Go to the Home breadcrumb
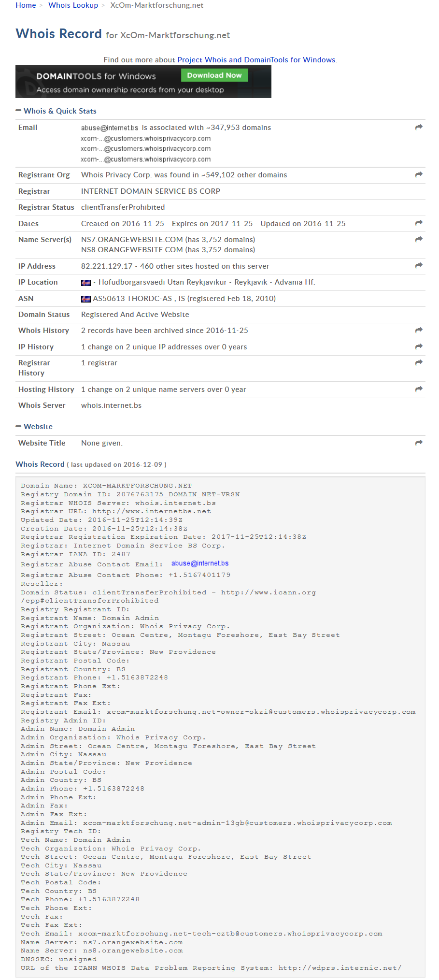Viewport: 439px width, 980px height. point(26,5)
